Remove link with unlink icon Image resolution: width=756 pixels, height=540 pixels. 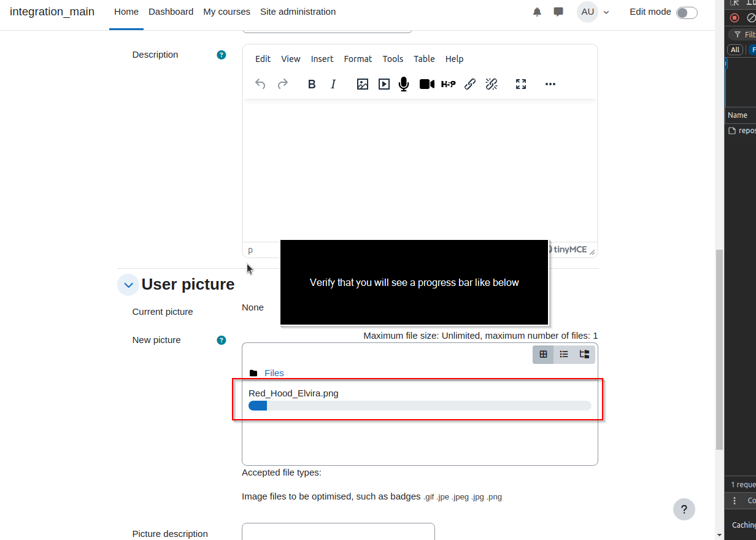pyautogui.click(x=492, y=84)
